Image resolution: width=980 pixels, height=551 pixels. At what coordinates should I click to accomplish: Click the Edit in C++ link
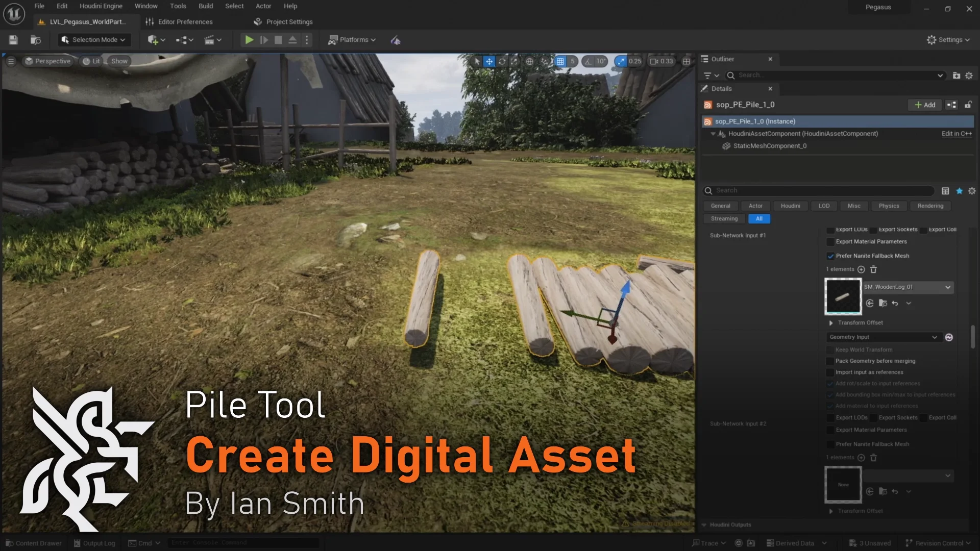[x=957, y=133]
